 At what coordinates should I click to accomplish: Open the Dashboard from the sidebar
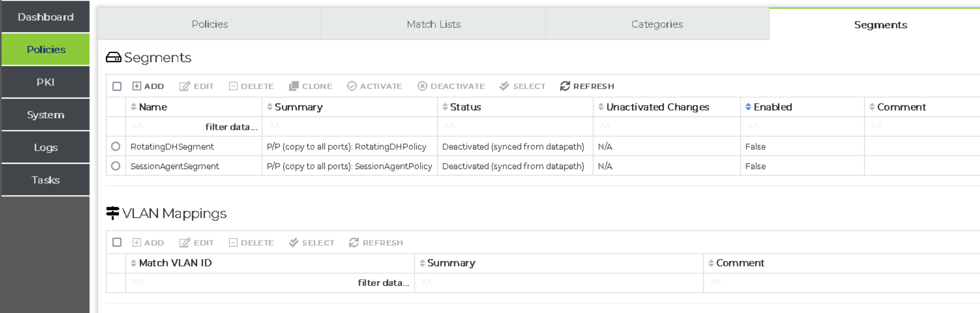click(x=45, y=17)
